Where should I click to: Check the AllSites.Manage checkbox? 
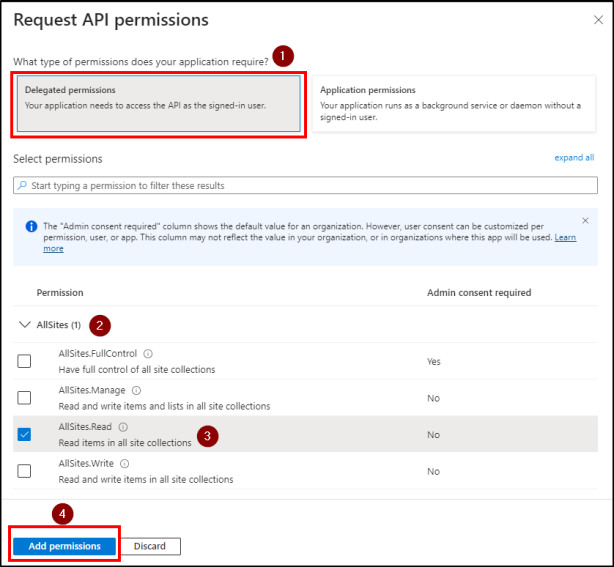24,398
